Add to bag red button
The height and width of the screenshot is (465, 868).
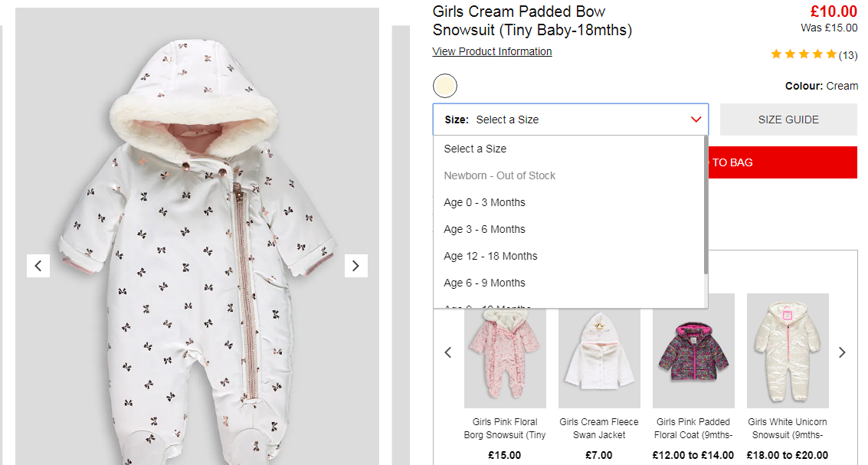783,162
